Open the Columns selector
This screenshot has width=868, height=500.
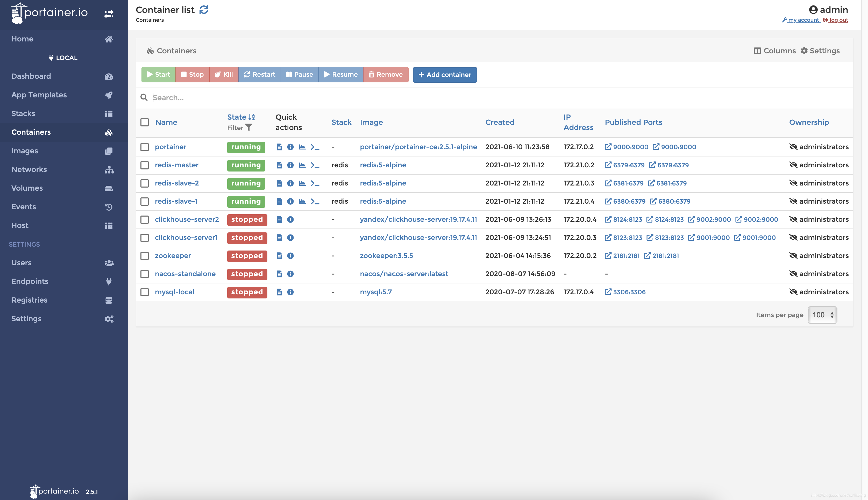coord(775,51)
